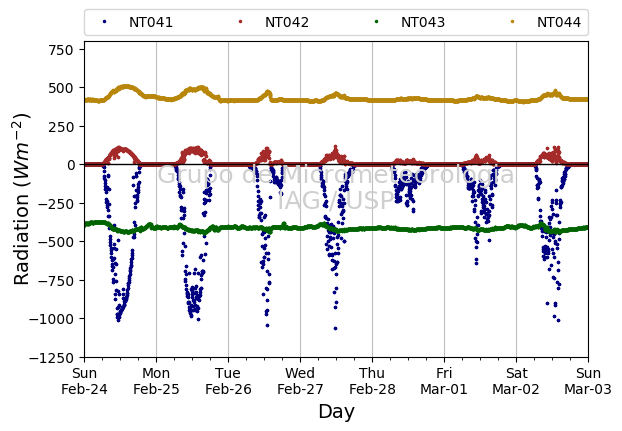Click the green NT043 legend marker

click(376, 22)
